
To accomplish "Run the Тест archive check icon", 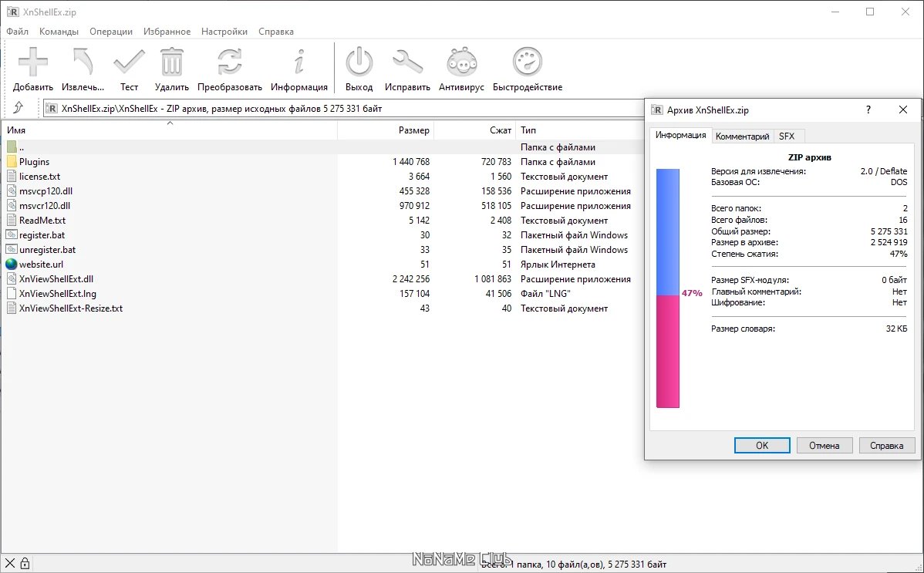I will pos(129,62).
